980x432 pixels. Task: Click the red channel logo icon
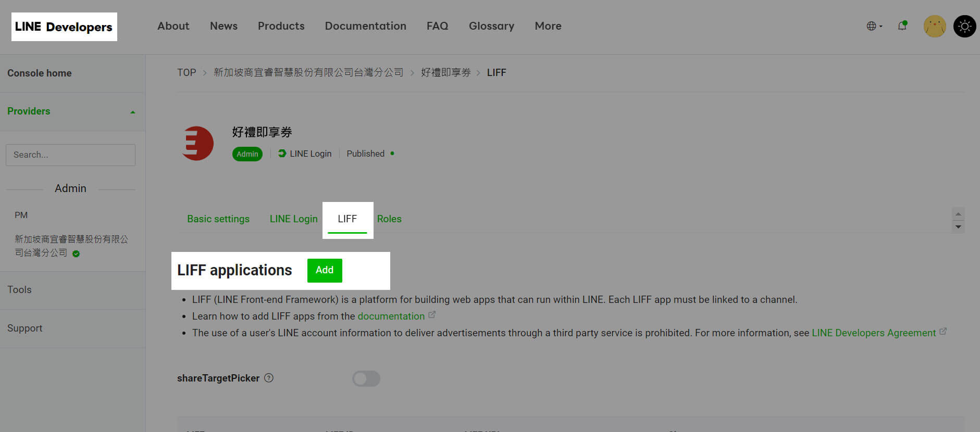(197, 143)
